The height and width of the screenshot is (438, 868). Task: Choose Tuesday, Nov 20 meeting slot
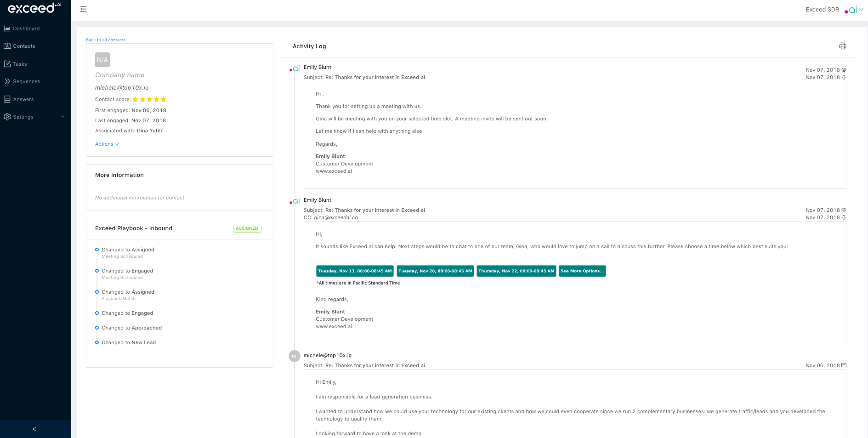(x=435, y=271)
